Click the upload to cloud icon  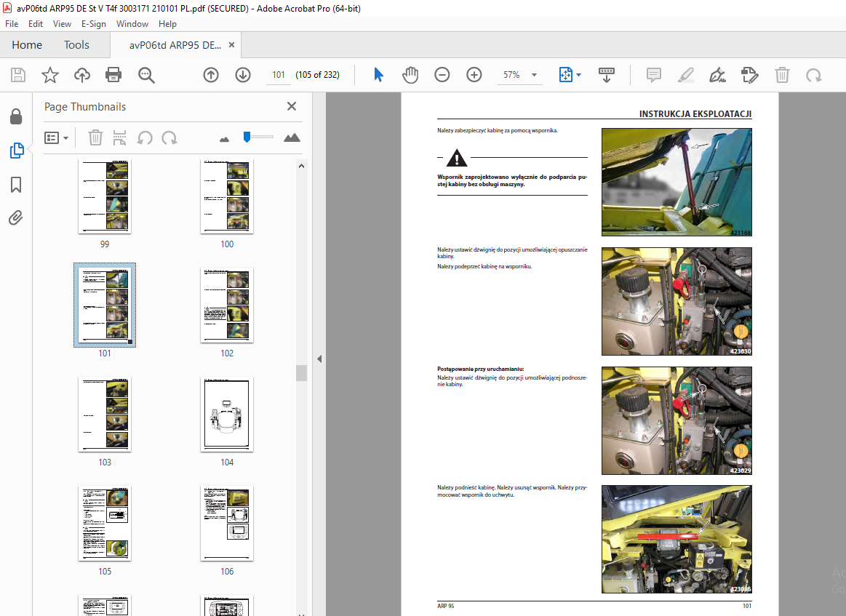pos(82,75)
